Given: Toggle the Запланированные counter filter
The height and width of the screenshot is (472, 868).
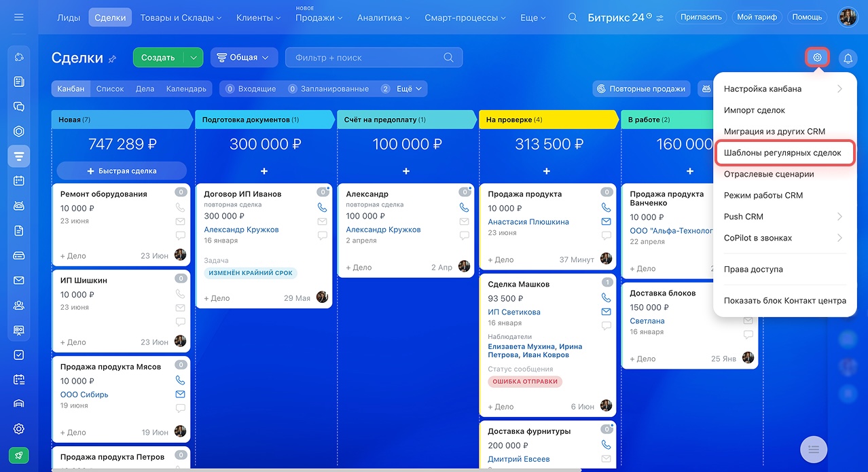Looking at the screenshot, I should click(328, 89).
